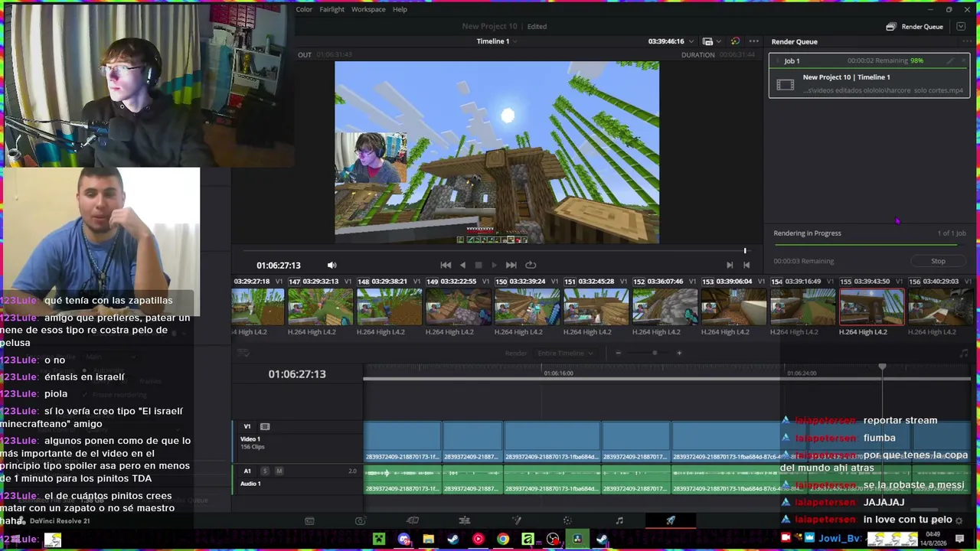Toggle loop playback in viewer
This screenshot has height=551, width=980.
(531, 265)
